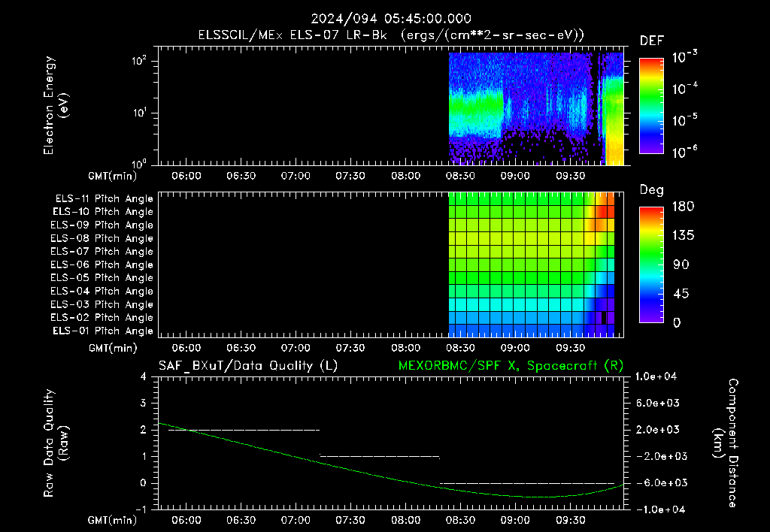The width and height of the screenshot is (770, 532).
Task: Click the 10^-3 DEF scale value
Action: [684, 57]
